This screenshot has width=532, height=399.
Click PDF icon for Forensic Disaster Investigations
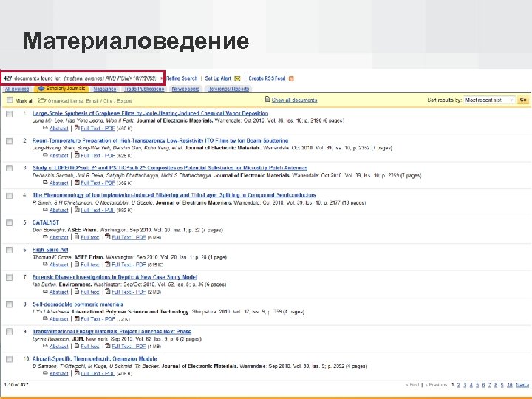coord(108,291)
